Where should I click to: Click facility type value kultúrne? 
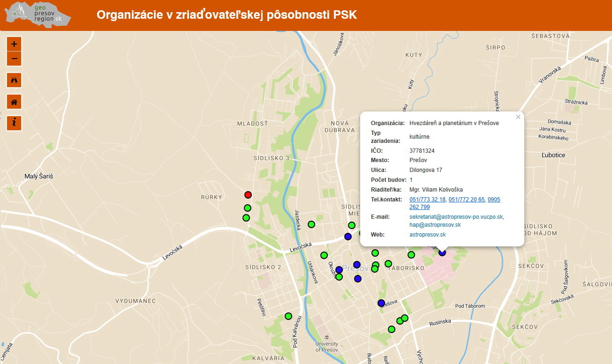click(x=419, y=137)
